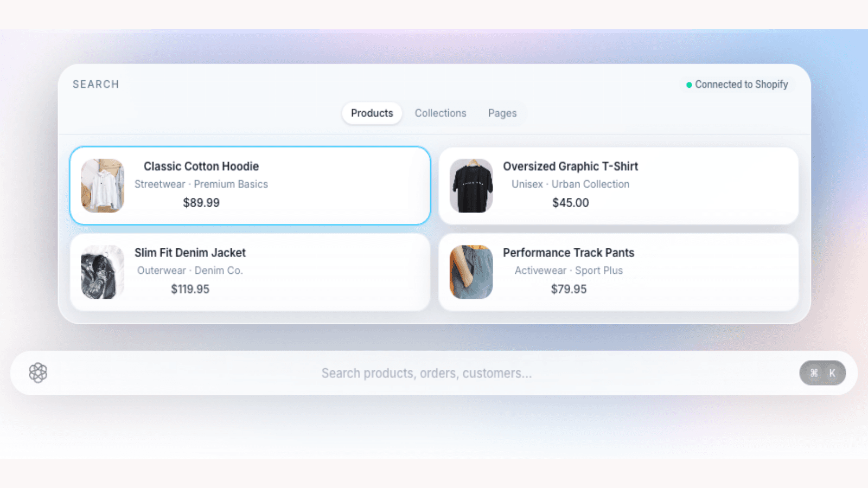The width and height of the screenshot is (868, 488).
Task: Click the Search products, orders, customers field
Action: click(x=426, y=373)
